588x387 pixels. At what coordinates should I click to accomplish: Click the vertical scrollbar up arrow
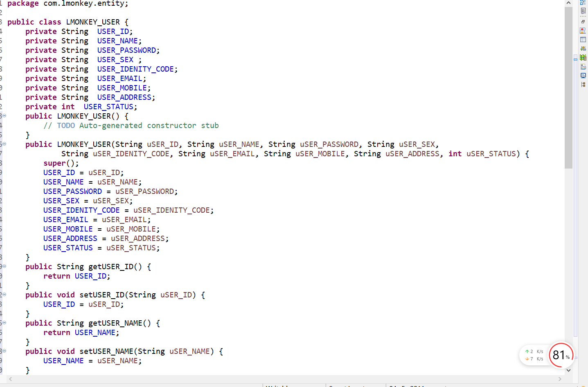click(568, 3)
